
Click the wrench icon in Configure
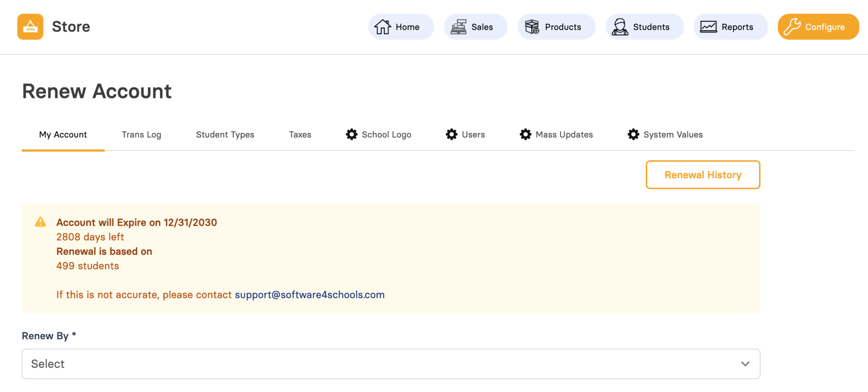[x=792, y=27]
